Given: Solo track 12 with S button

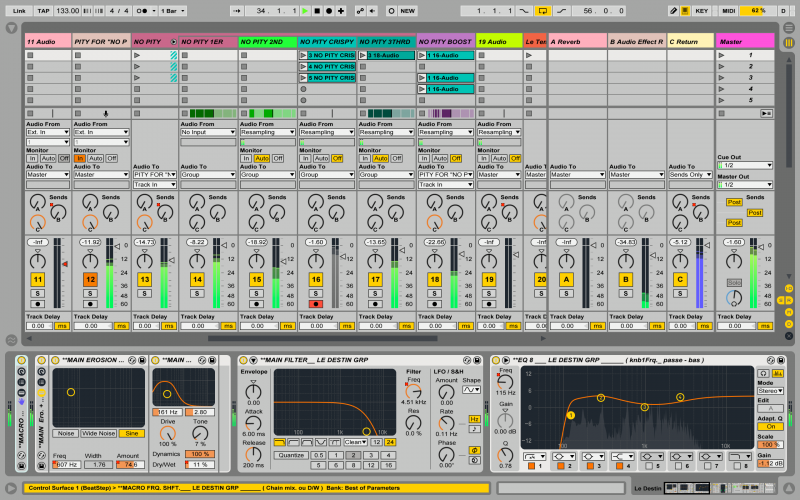Looking at the screenshot, I should coord(90,292).
